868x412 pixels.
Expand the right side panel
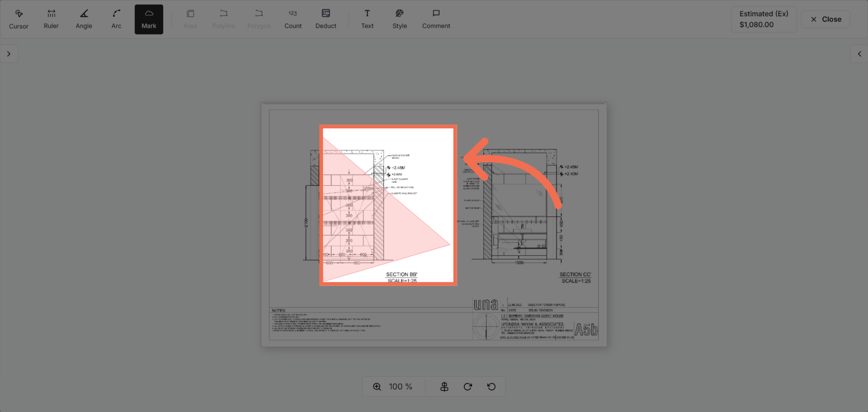click(859, 54)
